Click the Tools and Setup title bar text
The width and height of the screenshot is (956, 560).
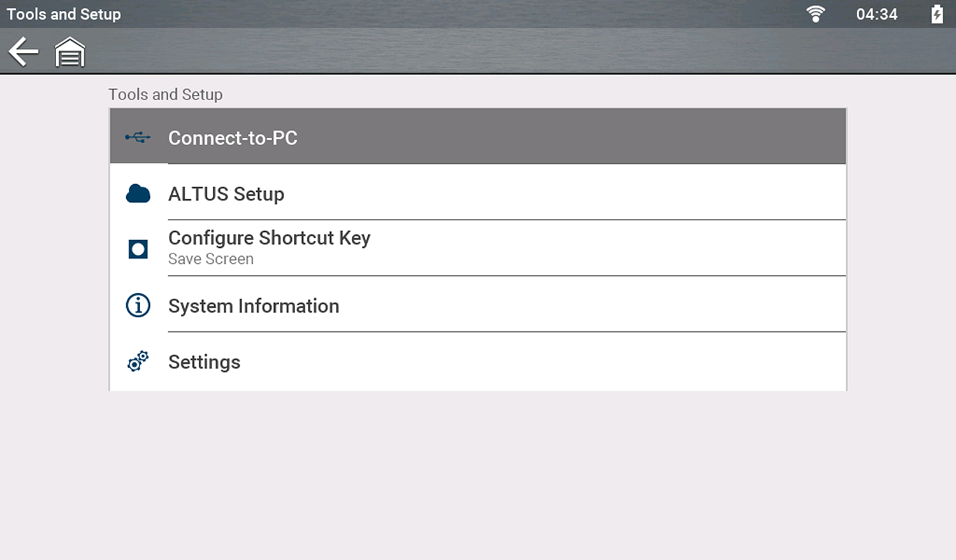pos(64,14)
